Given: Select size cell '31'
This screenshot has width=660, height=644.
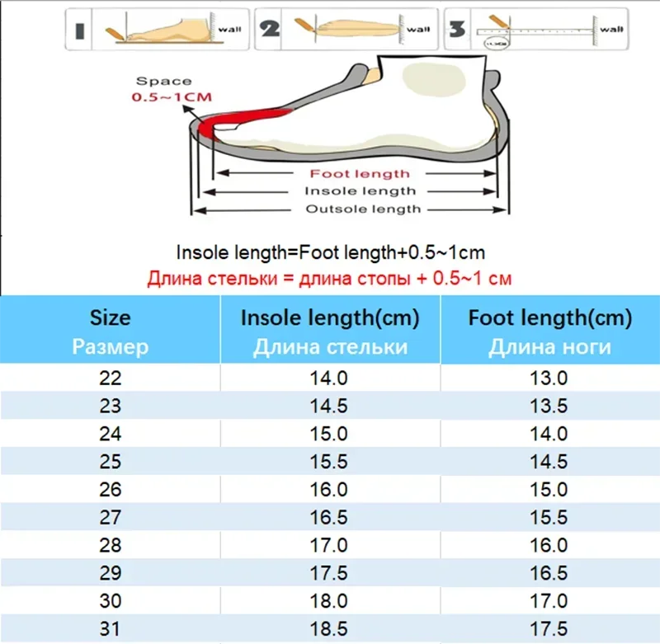Looking at the screenshot, I should (x=110, y=629).
